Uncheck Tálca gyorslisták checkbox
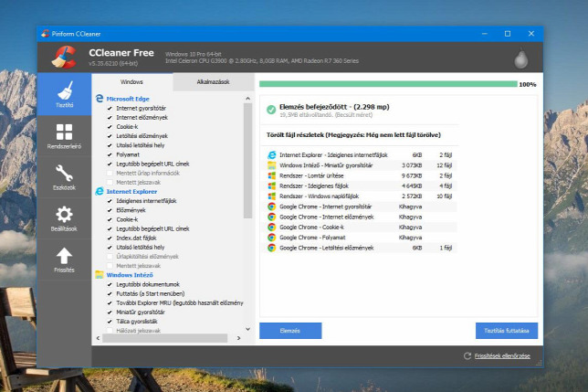This screenshot has height=392, width=588. click(110, 322)
